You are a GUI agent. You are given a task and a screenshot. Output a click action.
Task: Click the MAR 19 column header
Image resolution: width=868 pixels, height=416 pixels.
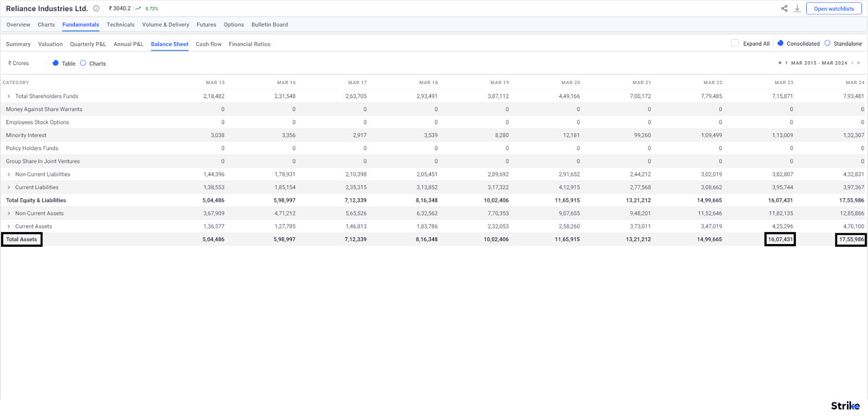[500, 82]
